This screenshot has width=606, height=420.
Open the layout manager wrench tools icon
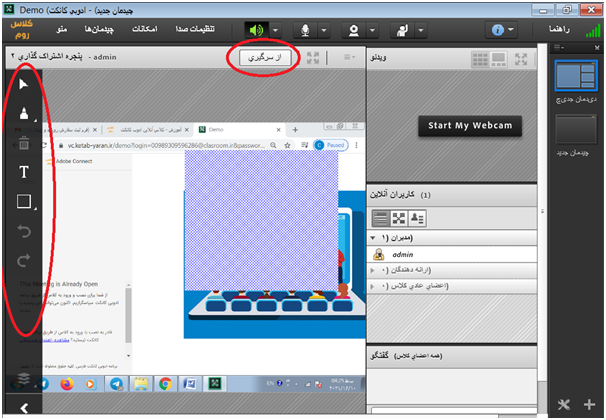(x=563, y=405)
